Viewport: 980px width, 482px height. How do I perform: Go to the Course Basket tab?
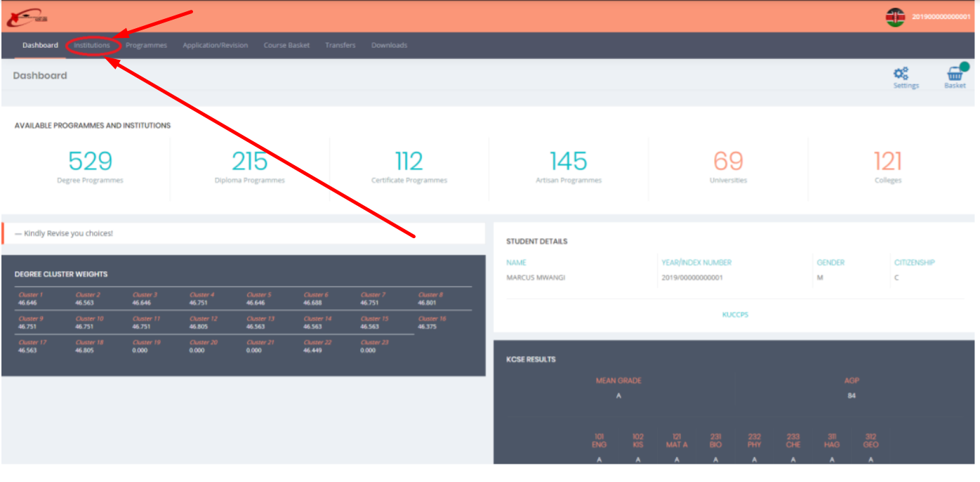click(286, 46)
